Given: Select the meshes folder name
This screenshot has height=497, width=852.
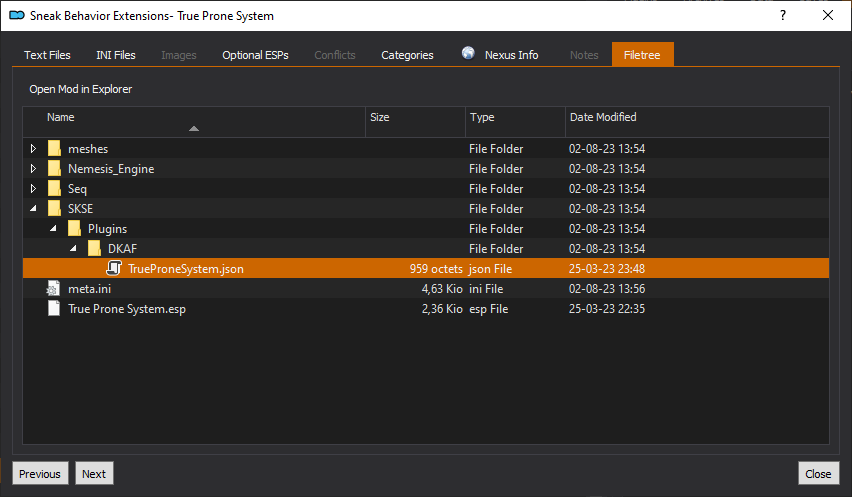Looking at the screenshot, I should [x=87, y=148].
